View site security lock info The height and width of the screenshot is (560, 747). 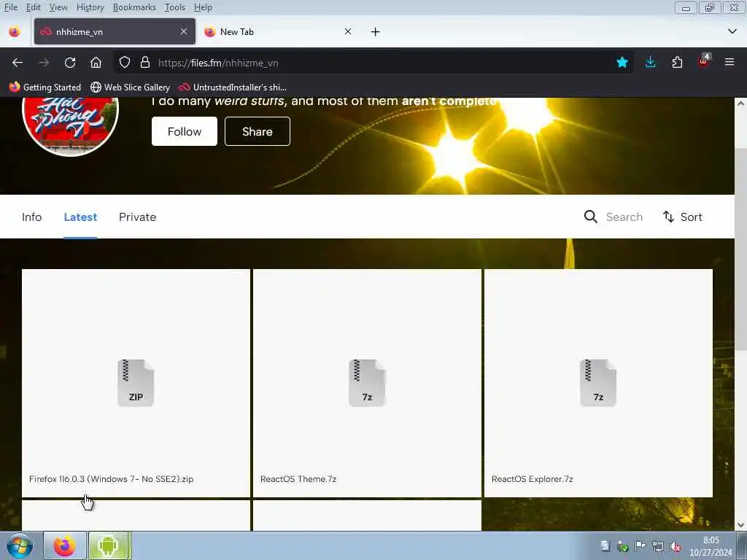(x=145, y=63)
